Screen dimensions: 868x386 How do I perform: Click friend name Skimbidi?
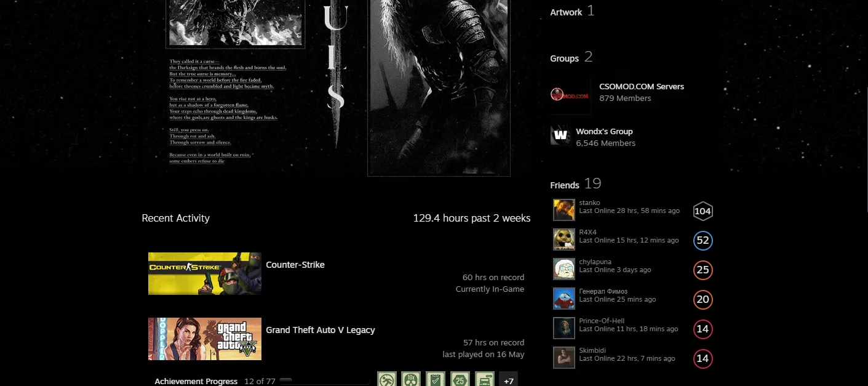coord(593,350)
